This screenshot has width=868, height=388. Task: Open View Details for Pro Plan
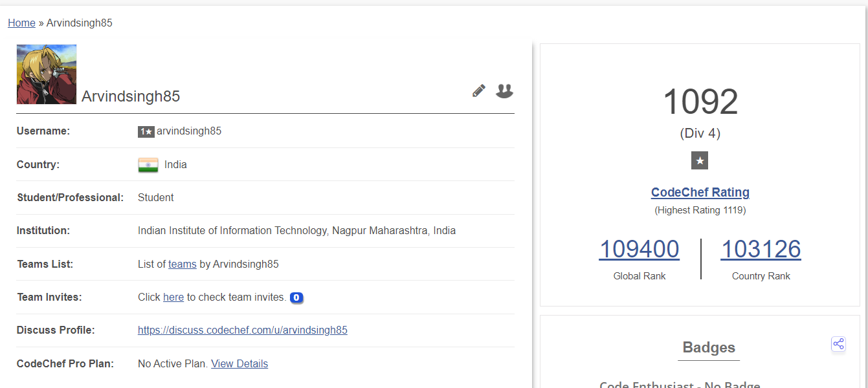pos(239,363)
